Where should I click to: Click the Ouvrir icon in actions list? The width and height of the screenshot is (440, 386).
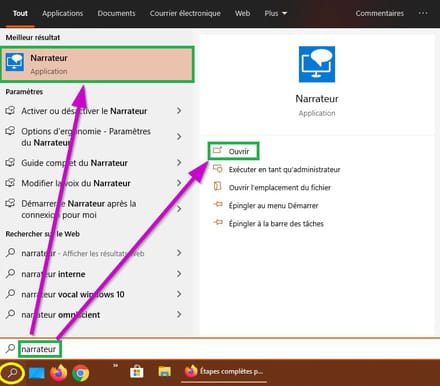pos(218,150)
